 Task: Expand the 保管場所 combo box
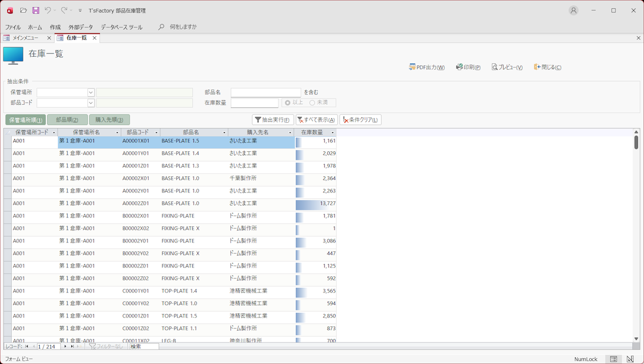[90, 92]
